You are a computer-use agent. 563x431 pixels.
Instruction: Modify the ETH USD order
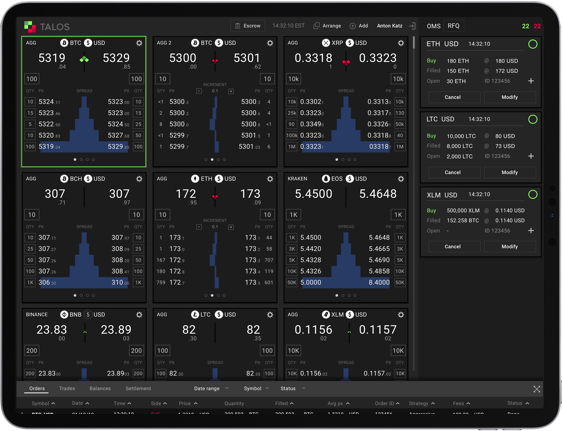click(510, 97)
